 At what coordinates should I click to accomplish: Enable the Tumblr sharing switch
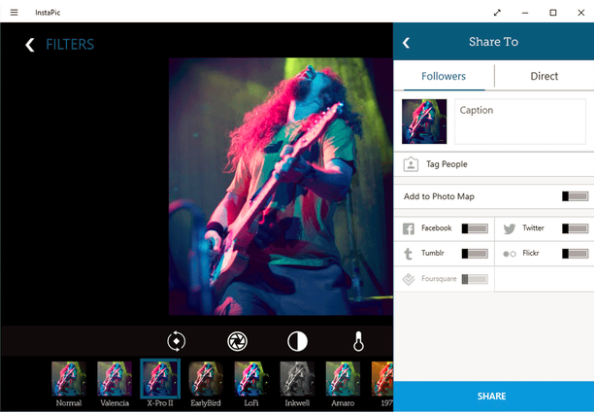475,254
